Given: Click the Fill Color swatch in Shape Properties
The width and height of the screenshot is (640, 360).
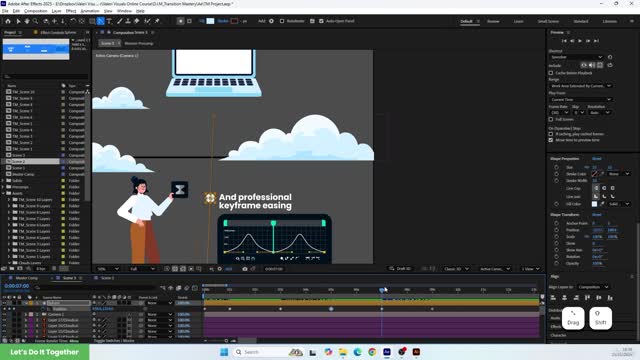Looking at the screenshot, I should (x=594, y=204).
